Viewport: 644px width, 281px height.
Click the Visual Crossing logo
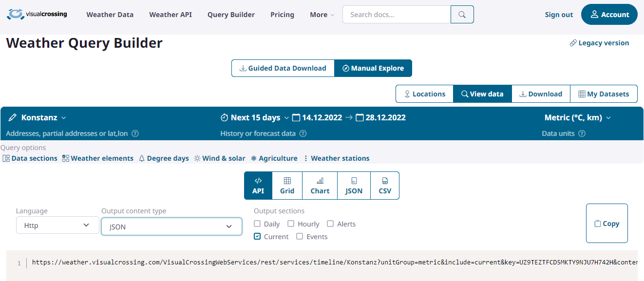37,14
